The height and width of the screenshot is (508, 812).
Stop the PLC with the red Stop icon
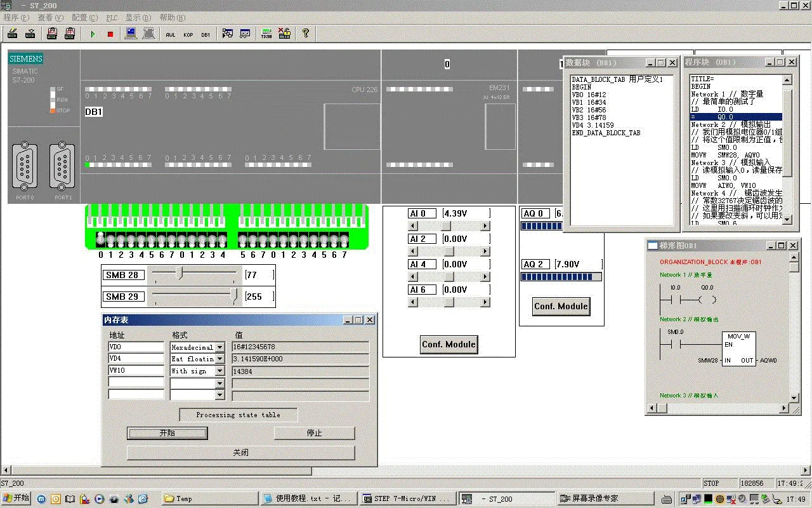coord(110,34)
